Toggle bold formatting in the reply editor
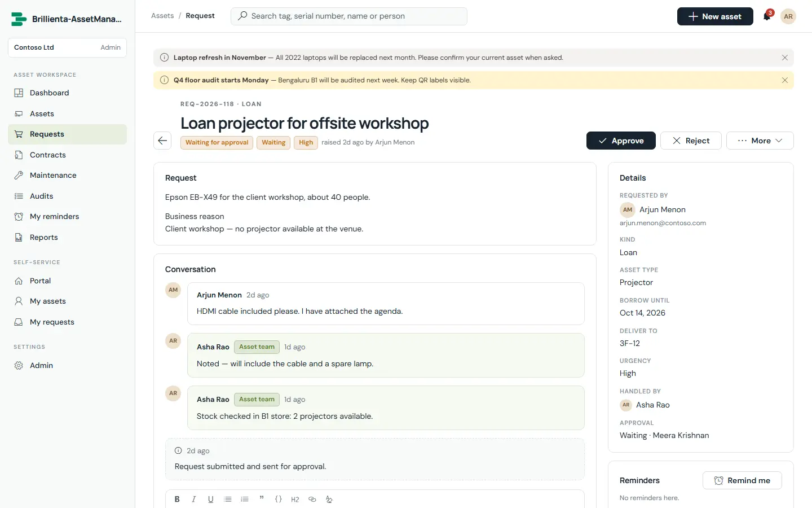 tap(177, 499)
